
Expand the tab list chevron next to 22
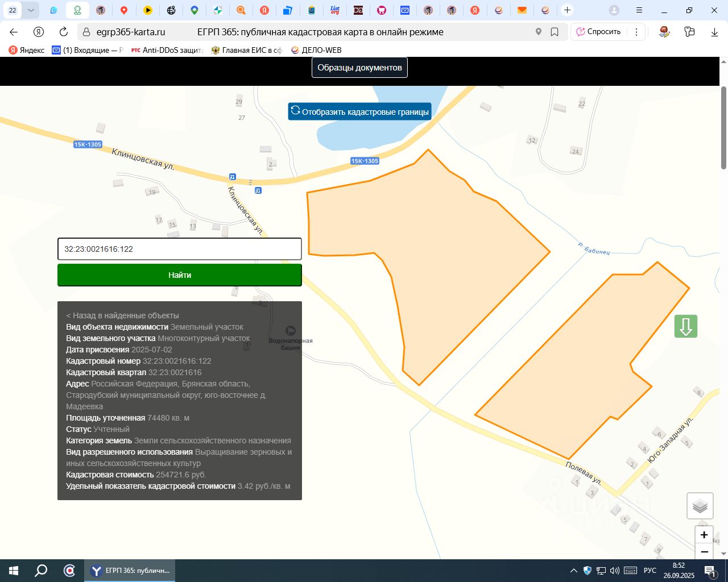coord(30,10)
